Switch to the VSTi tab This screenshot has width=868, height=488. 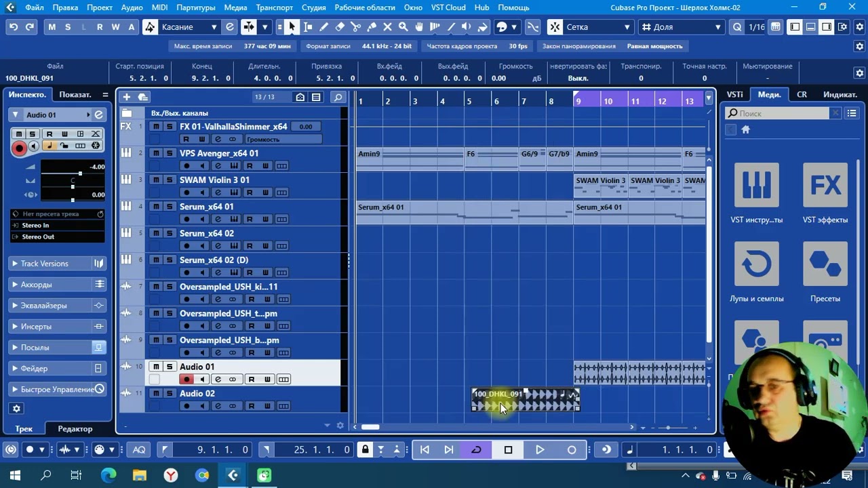(734, 95)
